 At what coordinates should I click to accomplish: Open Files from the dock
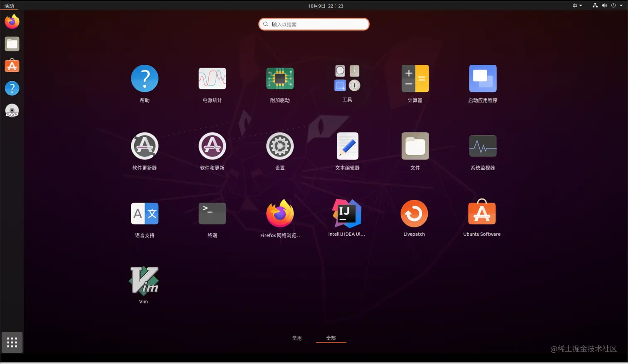12,44
